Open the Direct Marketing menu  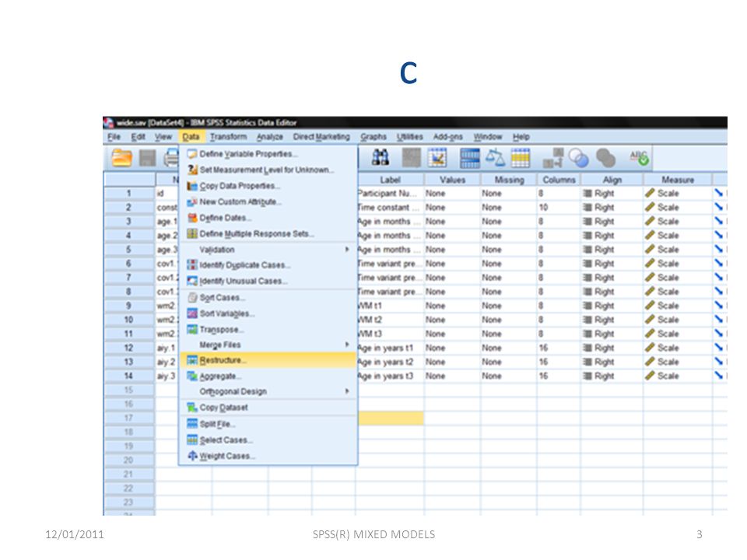pos(321,137)
